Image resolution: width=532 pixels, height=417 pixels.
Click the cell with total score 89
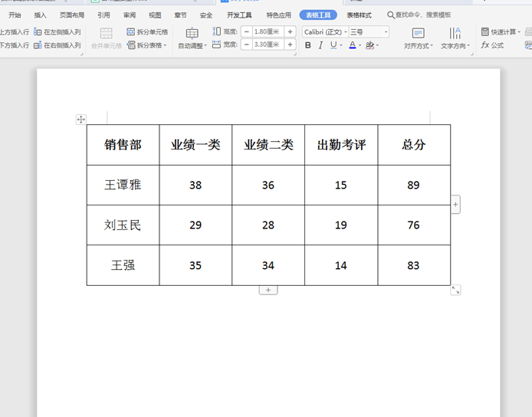[x=414, y=185]
